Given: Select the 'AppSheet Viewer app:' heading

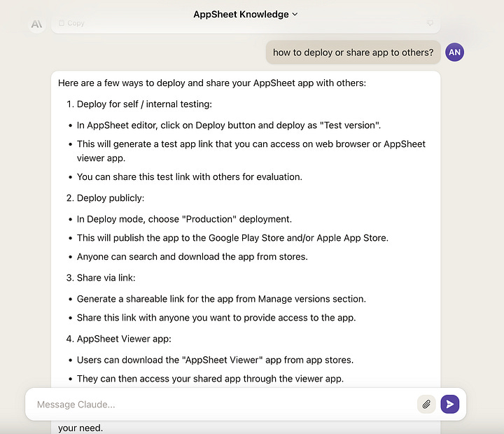Looking at the screenshot, I should tap(124, 339).
